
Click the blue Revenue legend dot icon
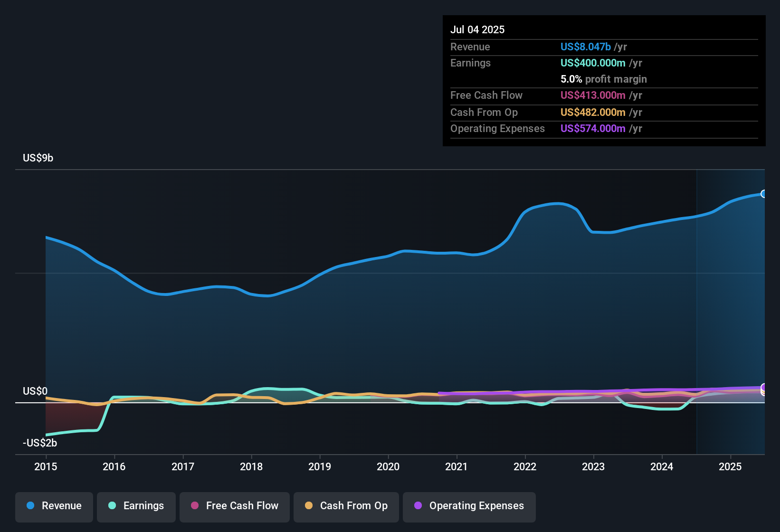30,506
